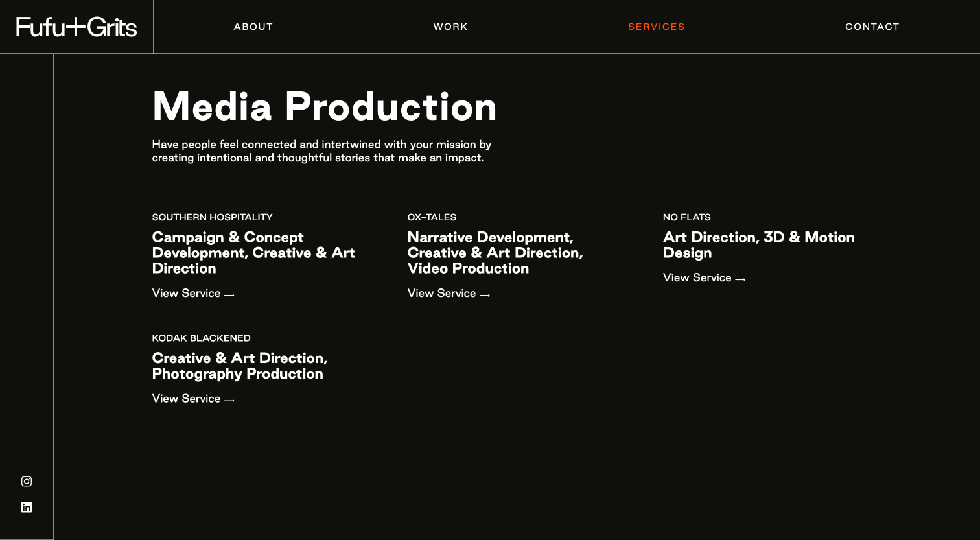The image size is (980, 540).
Task: Click the SOUTHERN HOSPITALITY label
Action: (x=212, y=217)
